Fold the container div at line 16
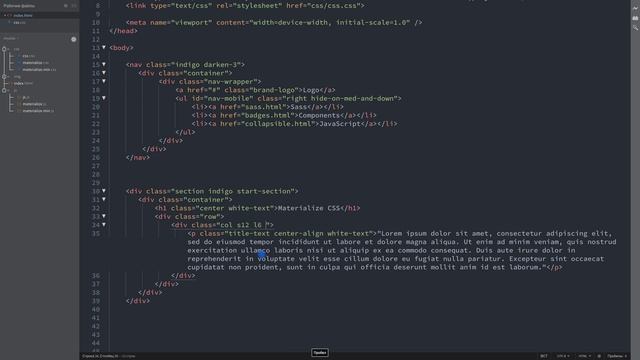Image resolution: width=640 pixels, height=360 pixels. click(x=104, y=73)
